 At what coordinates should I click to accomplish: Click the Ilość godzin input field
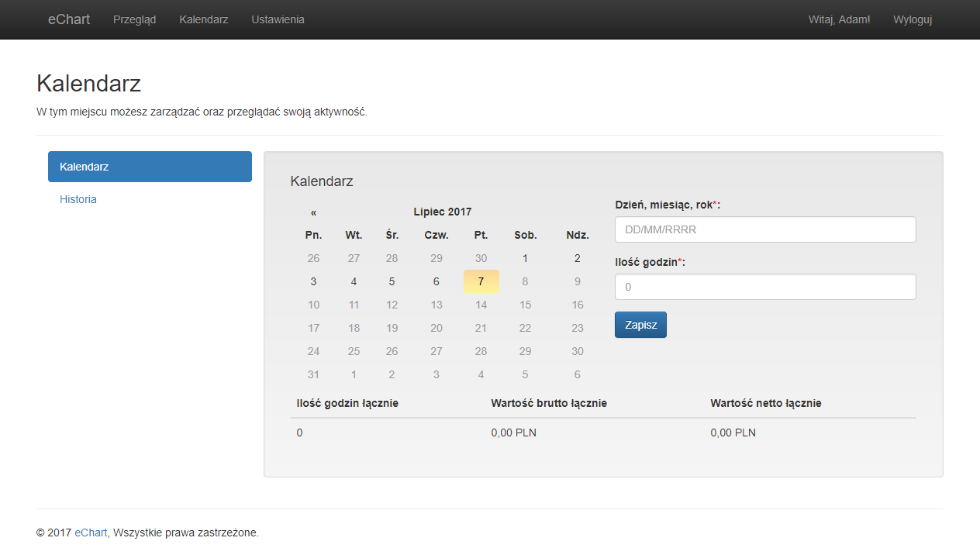pyautogui.click(x=764, y=287)
